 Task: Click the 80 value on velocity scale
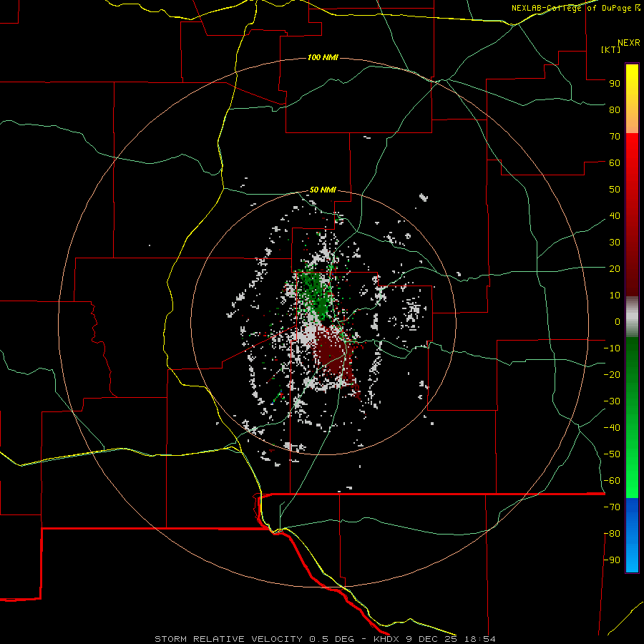click(x=615, y=109)
